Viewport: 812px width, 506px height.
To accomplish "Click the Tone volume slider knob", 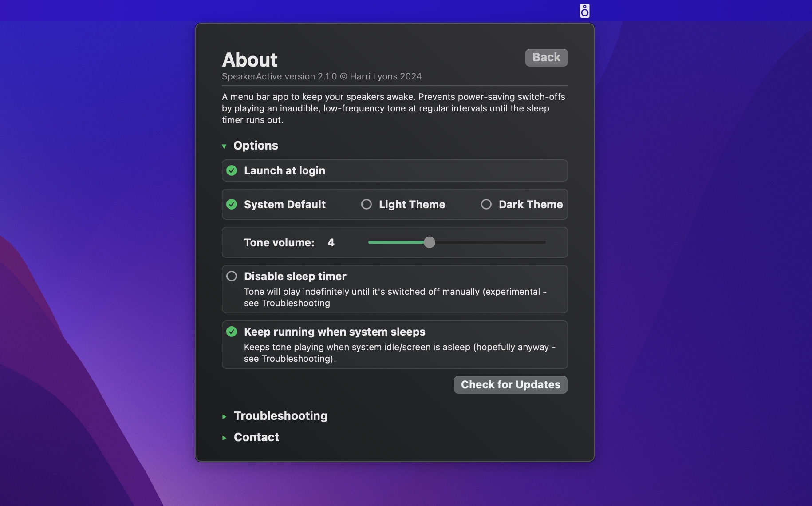I will coord(429,242).
